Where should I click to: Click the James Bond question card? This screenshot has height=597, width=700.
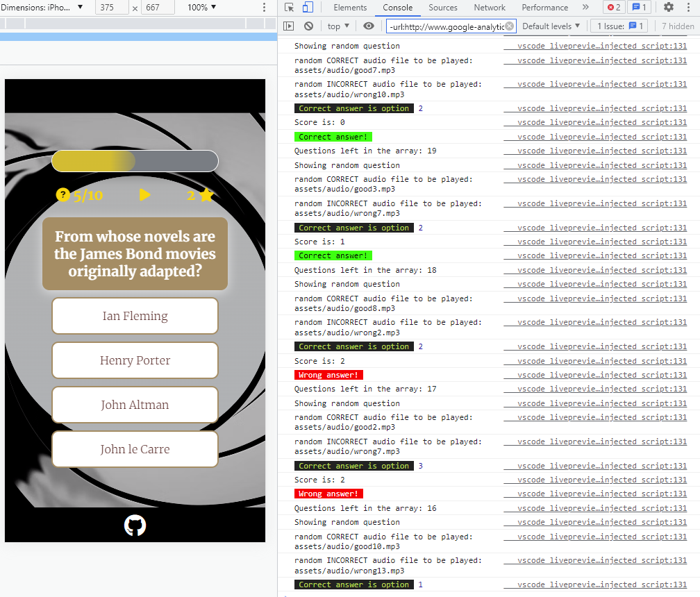pos(135,253)
